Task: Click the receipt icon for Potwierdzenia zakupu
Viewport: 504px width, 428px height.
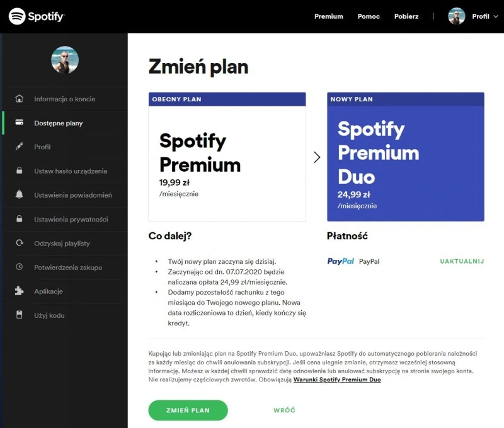Action: point(20,267)
